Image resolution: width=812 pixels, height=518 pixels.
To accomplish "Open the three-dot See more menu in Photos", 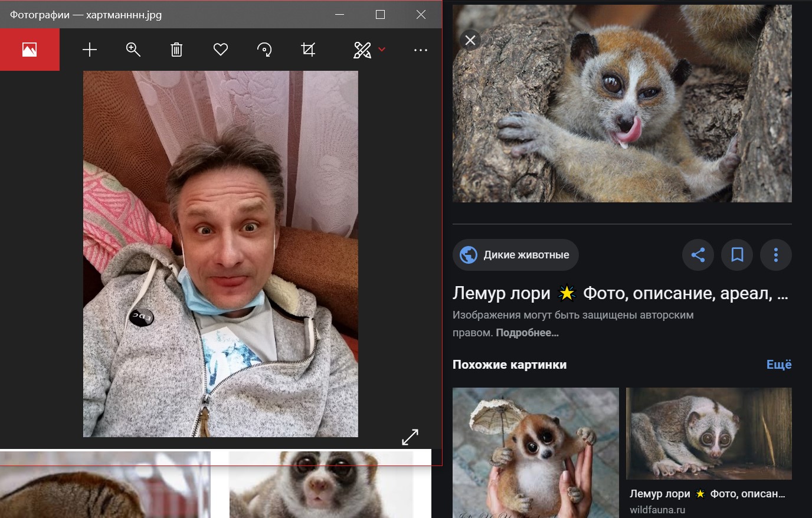I will point(421,50).
